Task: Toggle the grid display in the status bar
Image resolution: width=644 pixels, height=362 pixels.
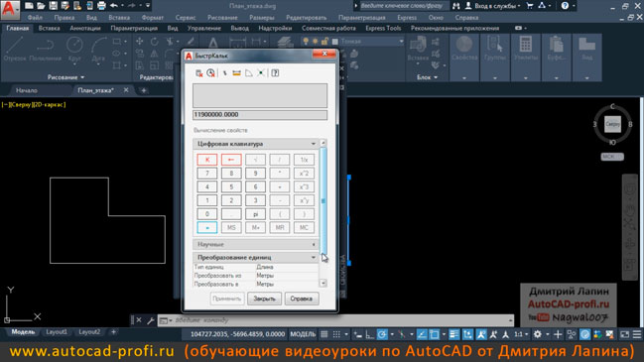Action: [324, 334]
